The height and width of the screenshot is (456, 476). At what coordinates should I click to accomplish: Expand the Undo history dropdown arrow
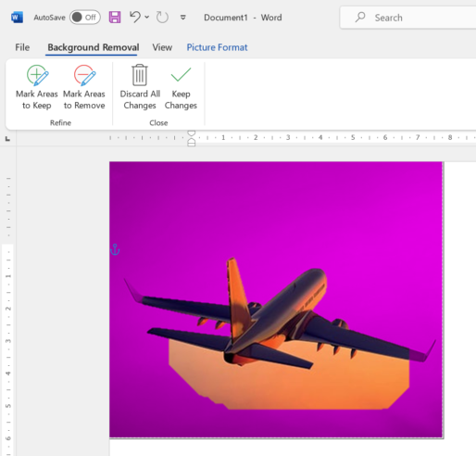(147, 17)
